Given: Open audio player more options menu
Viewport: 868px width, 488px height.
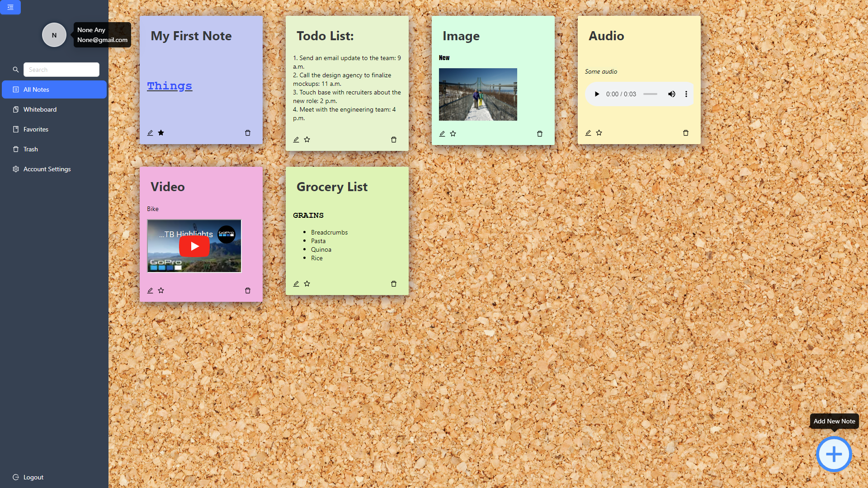Looking at the screenshot, I should tap(686, 94).
